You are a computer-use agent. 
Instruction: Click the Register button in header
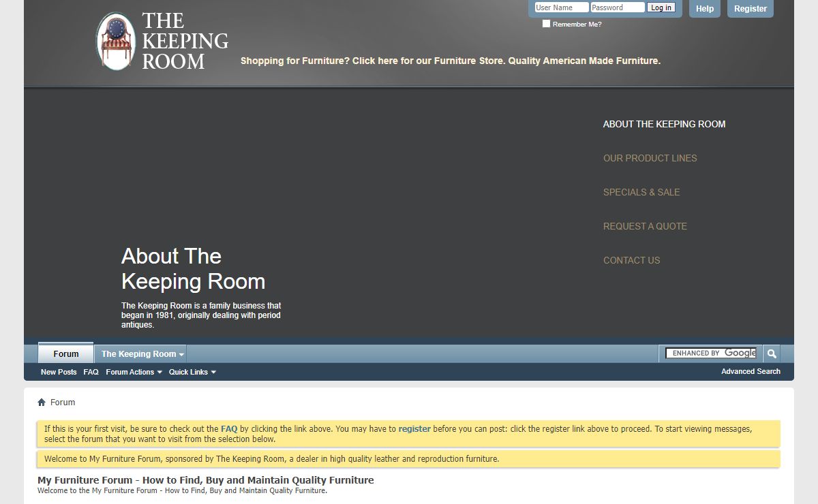751,9
